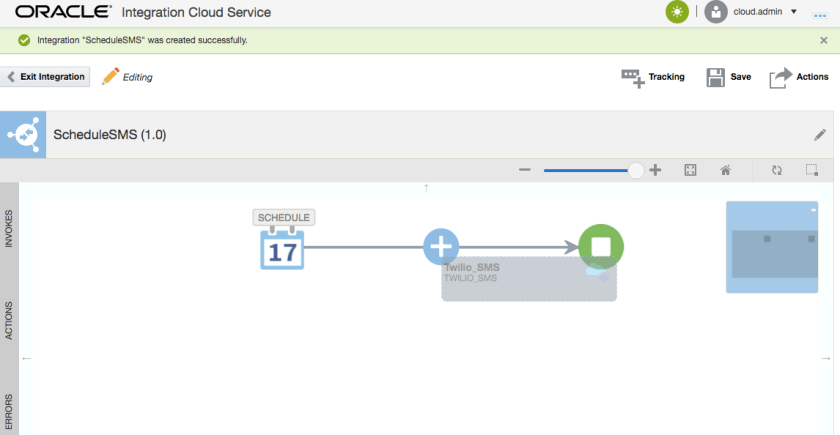
Task: Click the refresh layout icon
Action: coord(776,171)
